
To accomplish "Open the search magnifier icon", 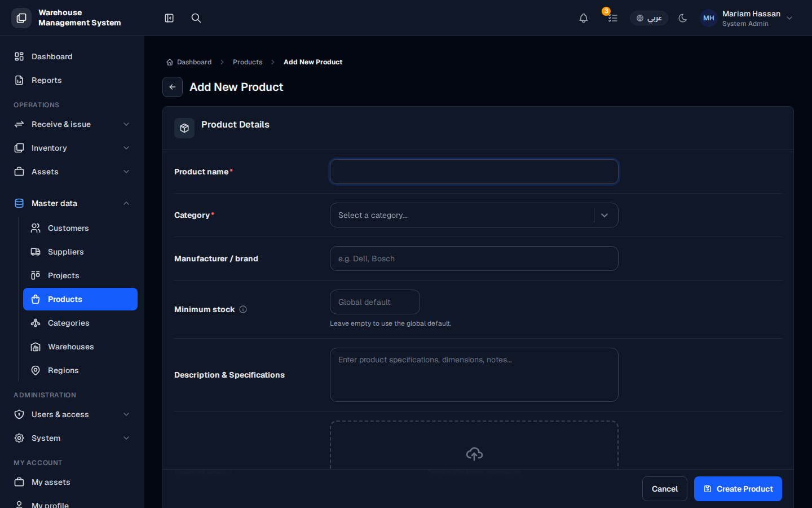I will point(196,18).
